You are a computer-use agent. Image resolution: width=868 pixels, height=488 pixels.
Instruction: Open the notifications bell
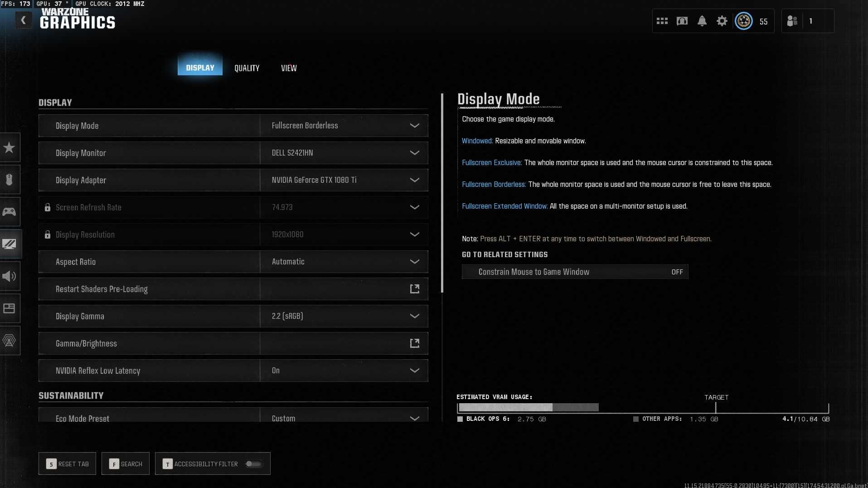(702, 21)
